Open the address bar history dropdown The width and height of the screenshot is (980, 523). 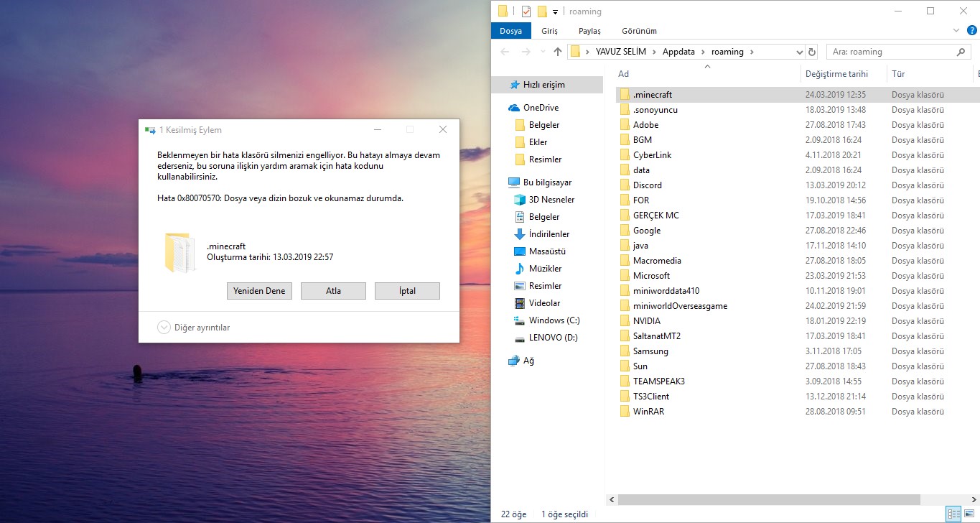pyautogui.click(x=800, y=52)
